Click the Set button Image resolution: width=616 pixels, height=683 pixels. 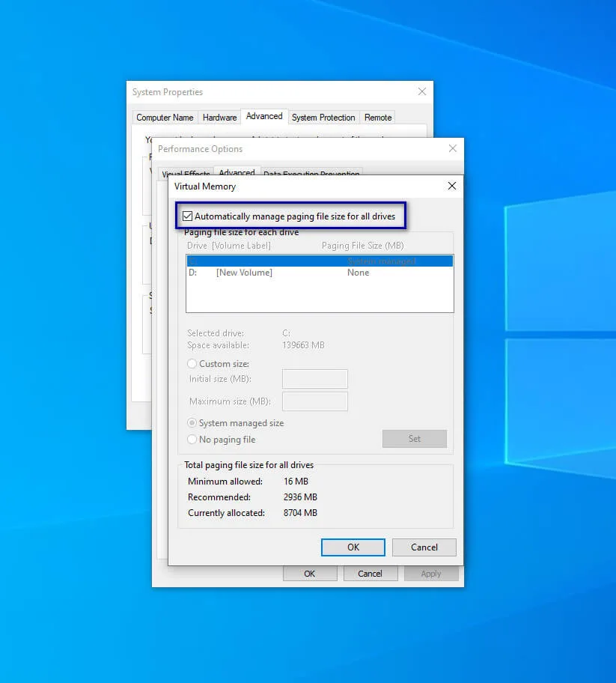[415, 439]
